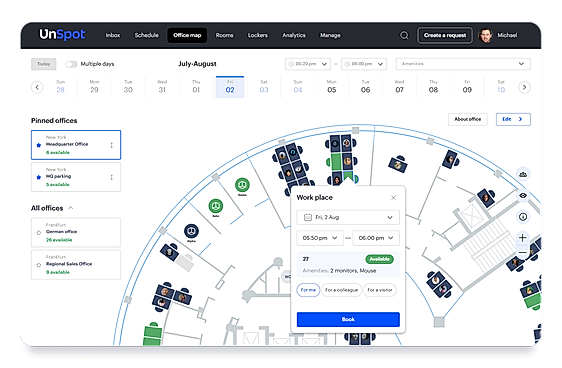The width and height of the screenshot is (562, 368).
Task: Close the Work place popup
Action: (394, 198)
